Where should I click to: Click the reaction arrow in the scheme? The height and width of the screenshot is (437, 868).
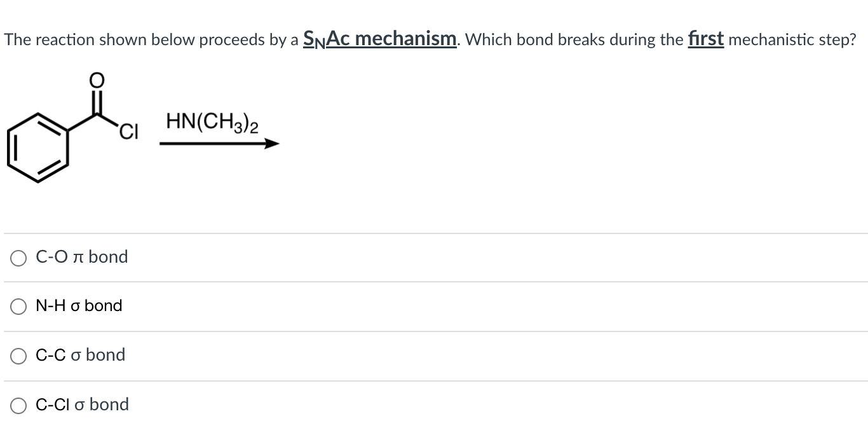[219, 143]
